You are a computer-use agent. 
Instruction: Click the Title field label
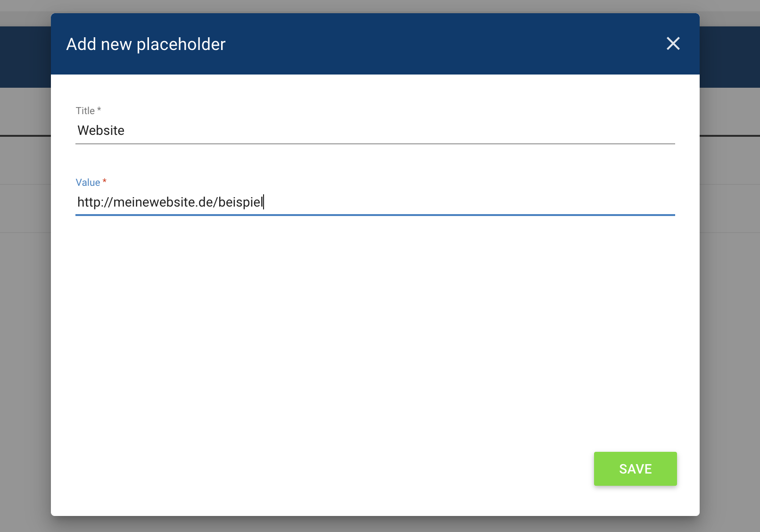pos(85,110)
